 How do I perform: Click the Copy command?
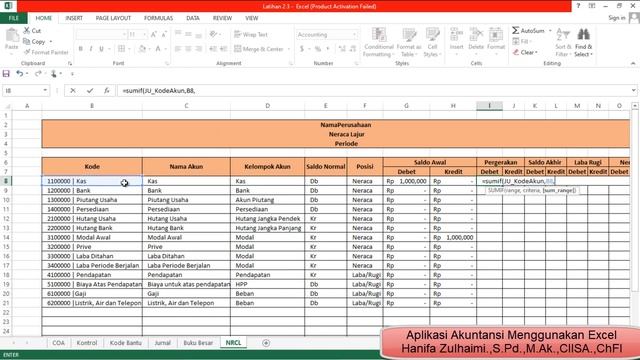(34, 42)
